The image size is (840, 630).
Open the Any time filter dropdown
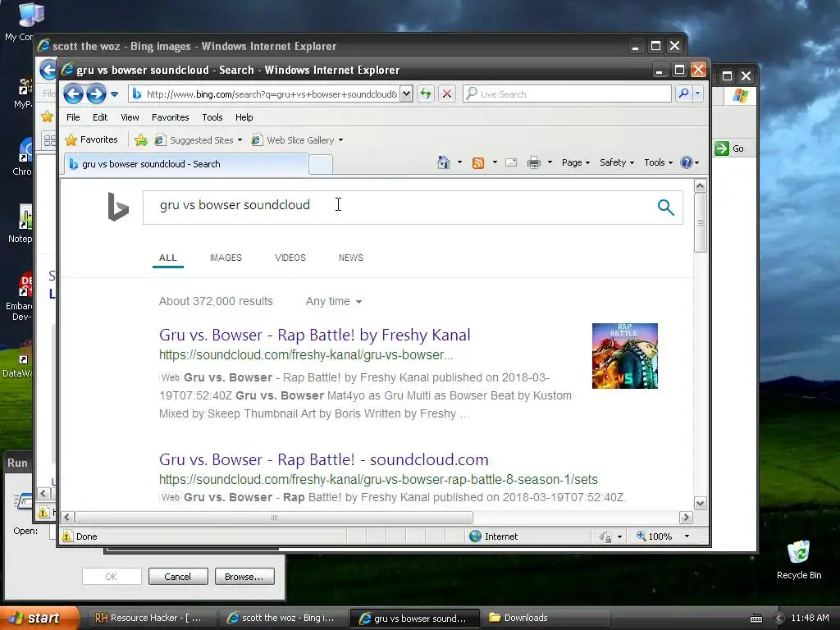tap(333, 302)
